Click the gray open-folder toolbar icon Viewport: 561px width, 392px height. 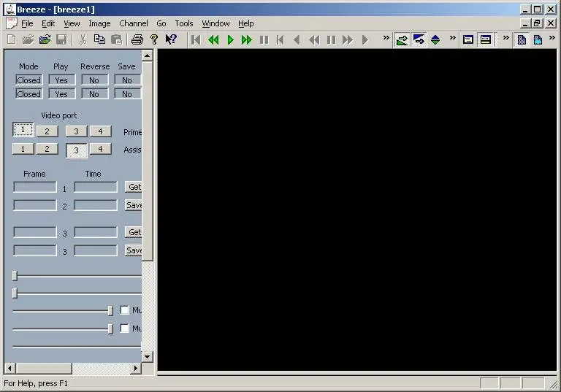coord(28,39)
